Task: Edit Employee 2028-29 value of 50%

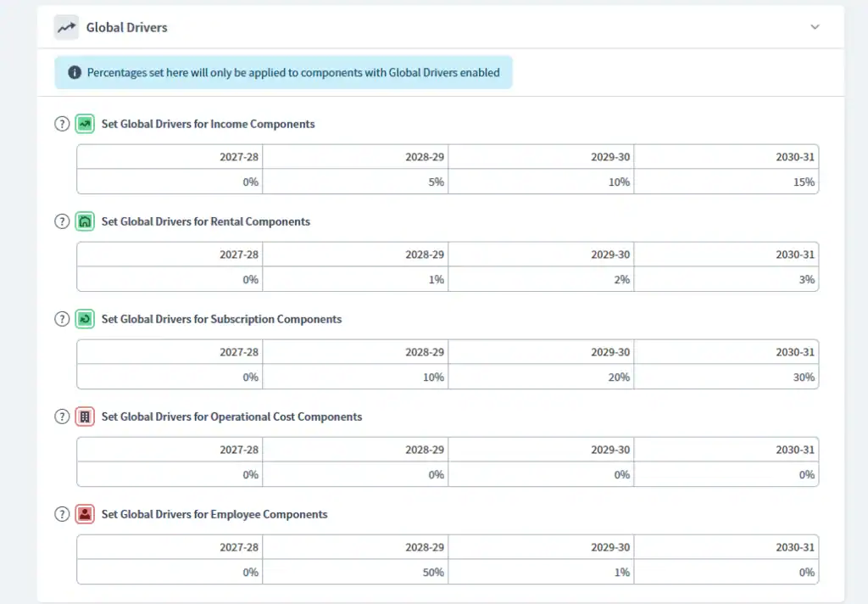Action: click(x=355, y=572)
